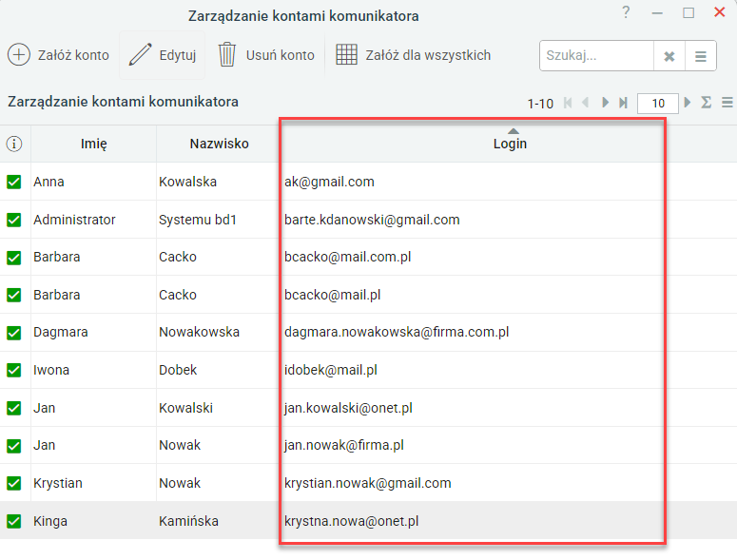Select login bcacko@mail.com.pl
Image resolution: width=737 pixels, height=560 pixels.
(347, 257)
